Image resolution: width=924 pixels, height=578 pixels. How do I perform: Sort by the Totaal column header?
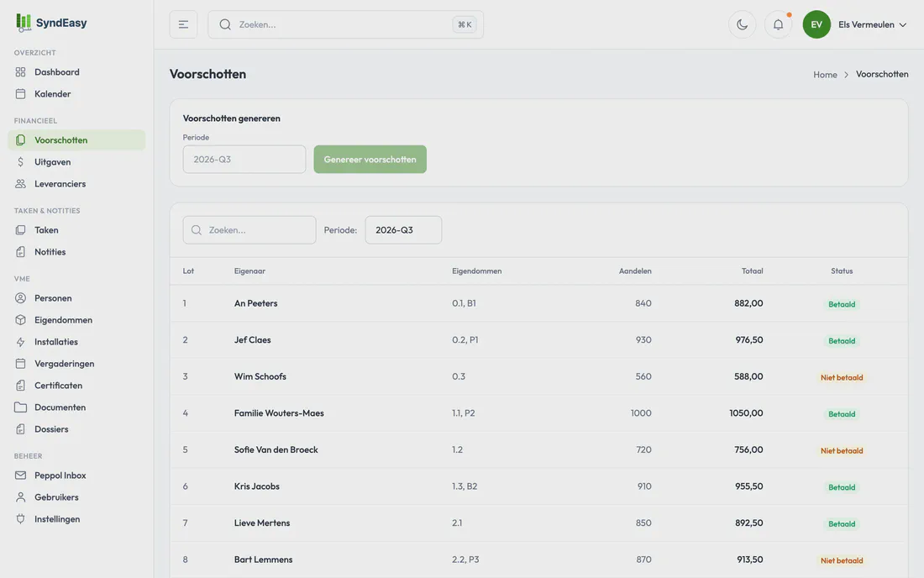pos(752,271)
